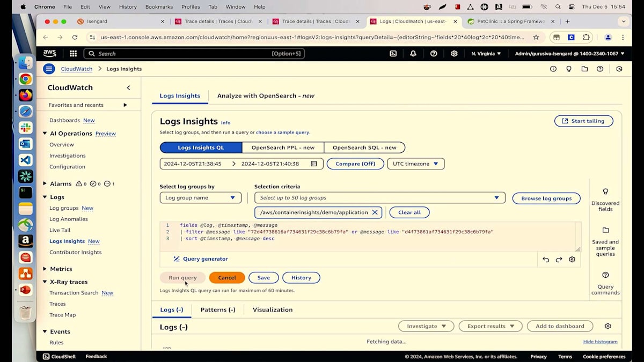Open the Log group name dropdown
This screenshot has height=362, width=644.
[200, 198]
